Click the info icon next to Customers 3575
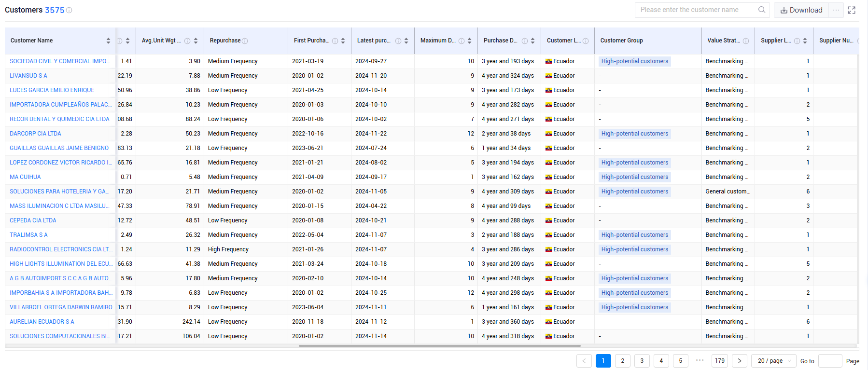Screen dimensions: 868x370 tap(69, 10)
